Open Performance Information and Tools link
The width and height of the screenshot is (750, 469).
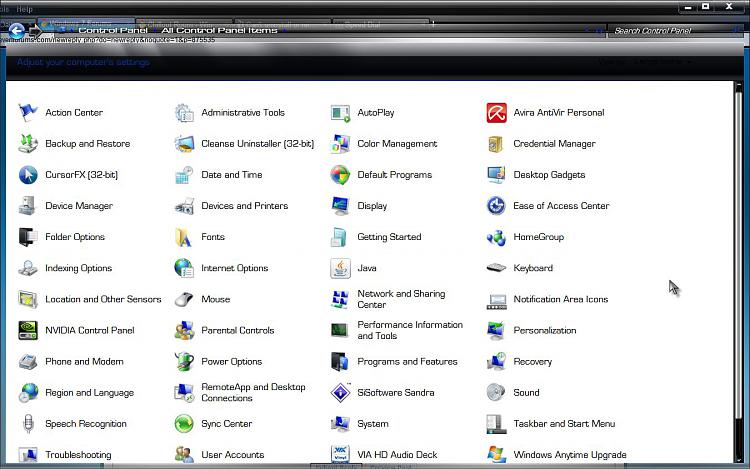click(x=410, y=330)
